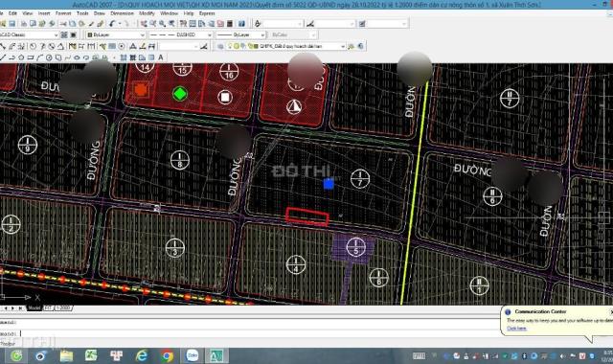Expand the AutoCAD Classic workspace dropdown
Image resolution: width=613 pixels, height=364 pixels.
56,34
